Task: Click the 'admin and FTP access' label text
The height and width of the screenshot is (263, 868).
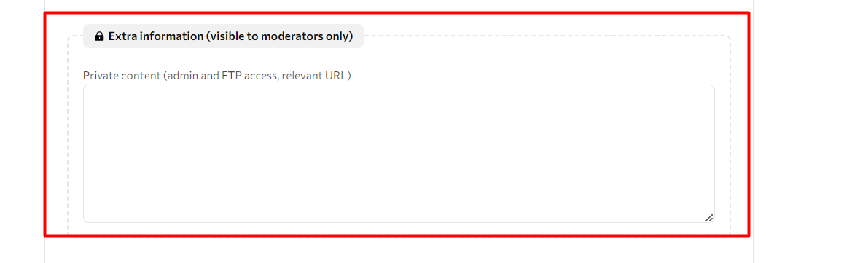Action: (x=222, y=76)
